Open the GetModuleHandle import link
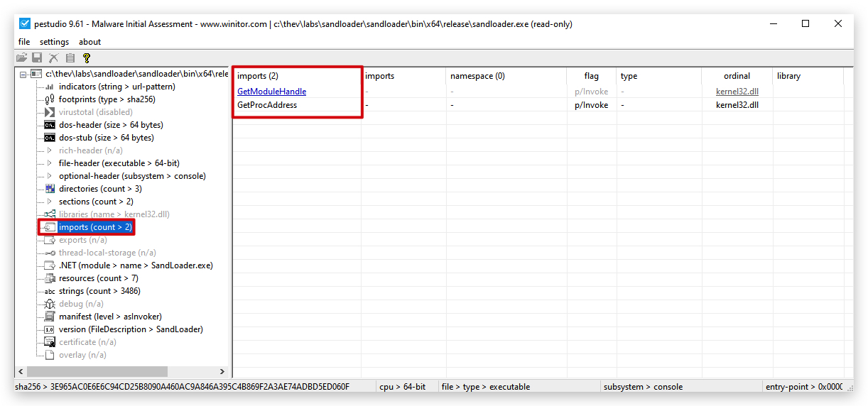868x406 pixels. [x=272, y=92]
